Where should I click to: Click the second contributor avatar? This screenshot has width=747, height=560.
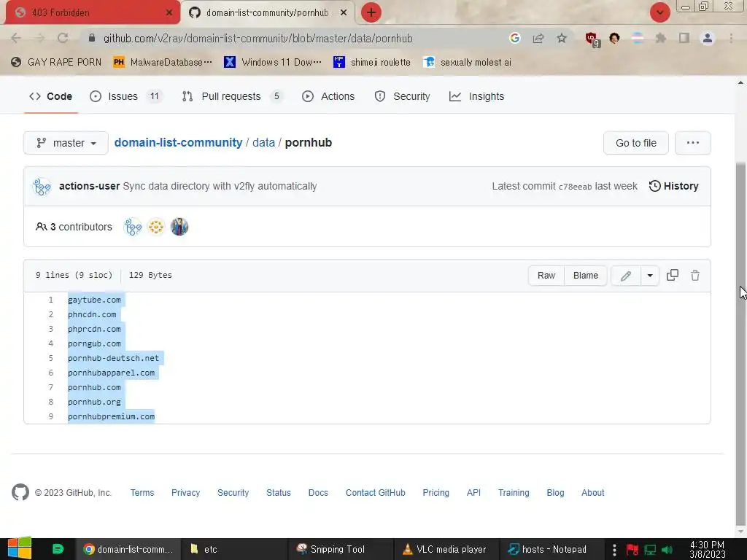click(x=156, y=227)
